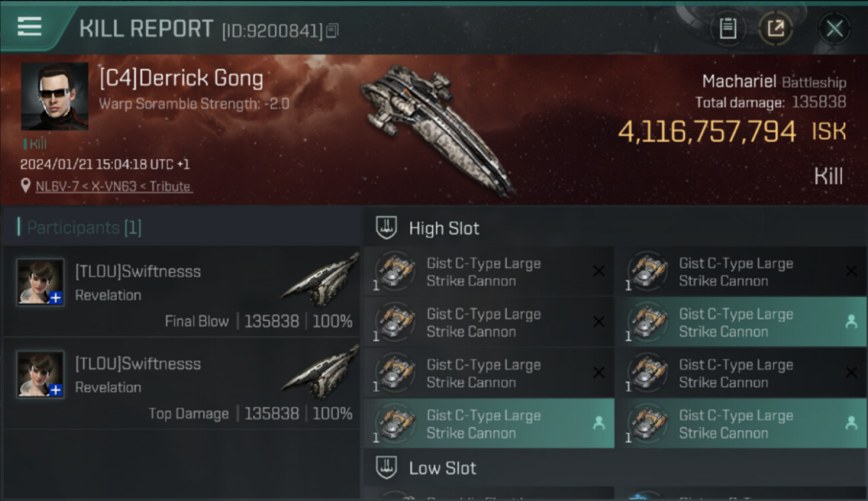Click X mark on top-left Strike Cannon
The image size is (868, 501).
(x=599, y=271)
